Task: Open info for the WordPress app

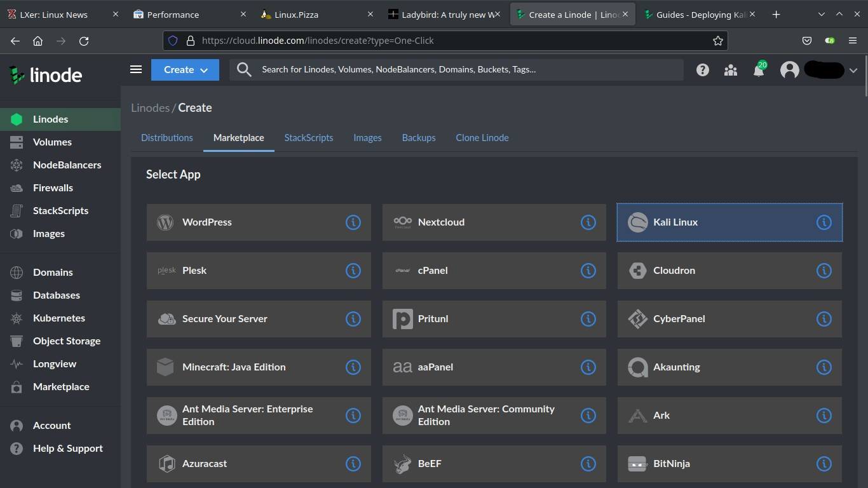Action: click(353, 222)
